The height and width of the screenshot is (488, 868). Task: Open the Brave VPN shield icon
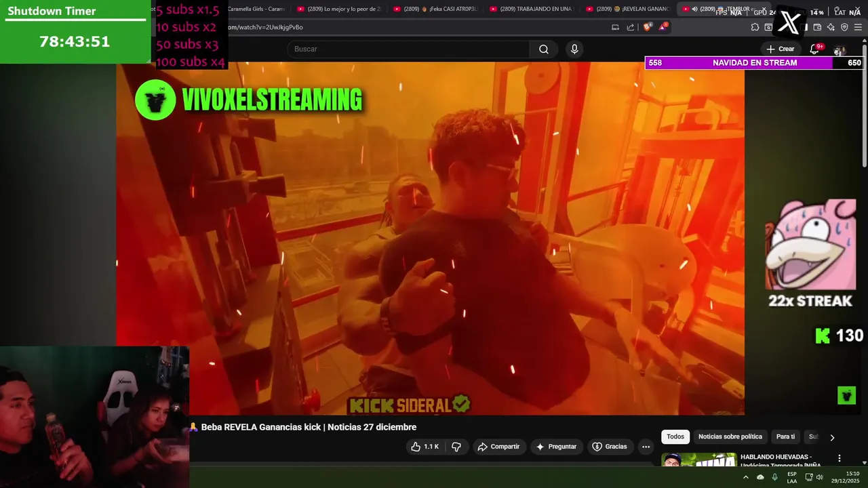point(844,27)
